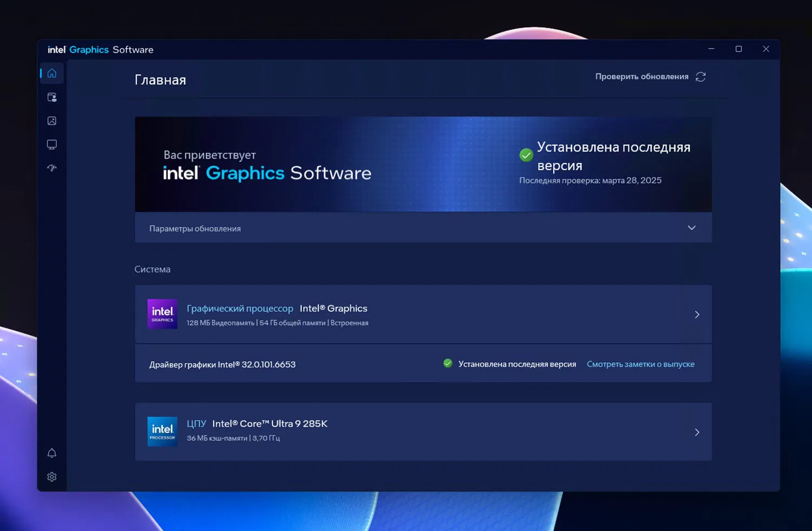Click the 128 МБ Видеопамять details line
Screen dimensions: 812x531
(277, 323)
